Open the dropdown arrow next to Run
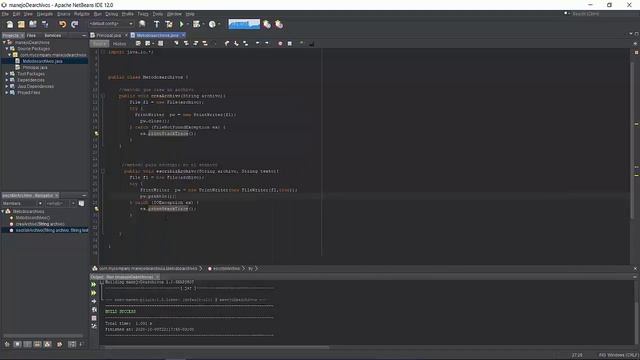The width and height of the screenshot is (640, 360). click(187, 24)
